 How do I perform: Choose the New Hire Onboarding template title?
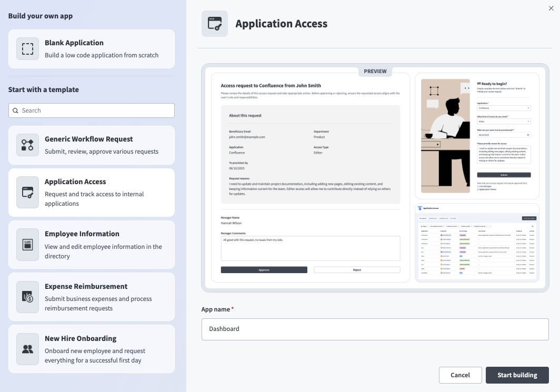point(81,338)
